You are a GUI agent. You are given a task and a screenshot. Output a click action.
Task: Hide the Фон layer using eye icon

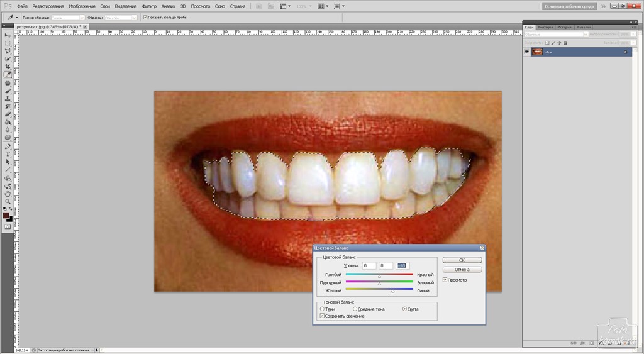click(x=527, y=52)
